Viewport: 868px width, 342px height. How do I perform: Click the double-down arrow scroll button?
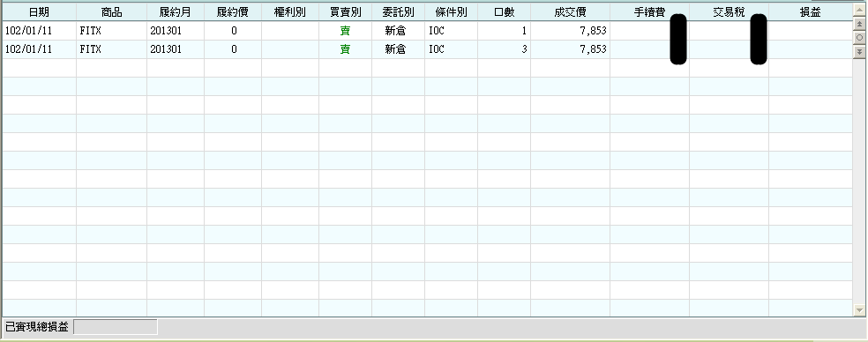click(x=859, y=51)
